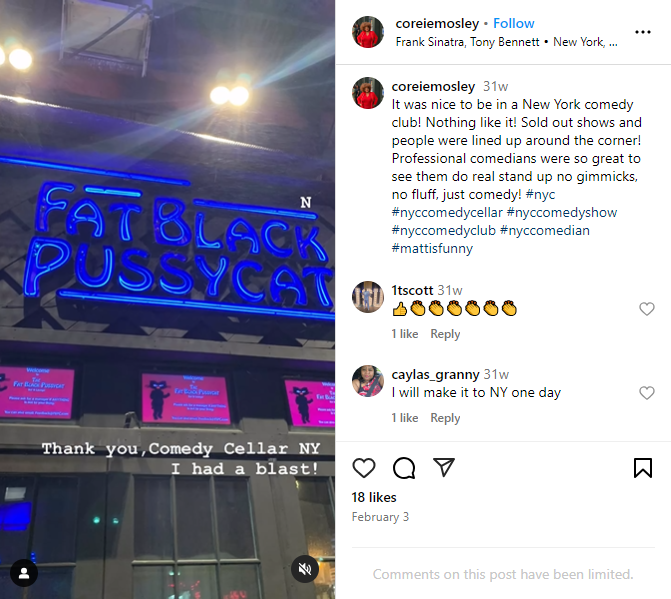This screenshot has height=599, width=671.
Task: Open coreiemosley profile picture in header
Action: point(368,32)
